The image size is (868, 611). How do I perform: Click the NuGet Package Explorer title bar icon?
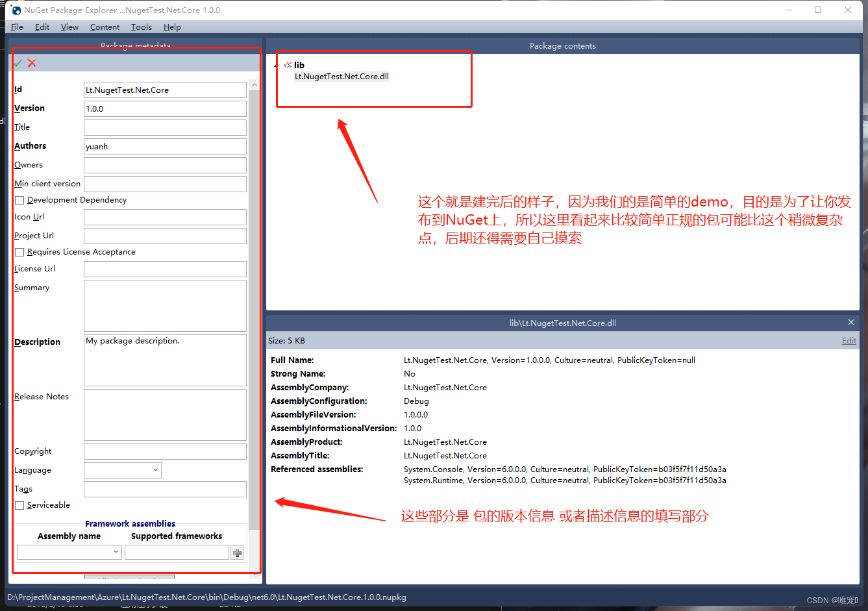coord(16,10)
